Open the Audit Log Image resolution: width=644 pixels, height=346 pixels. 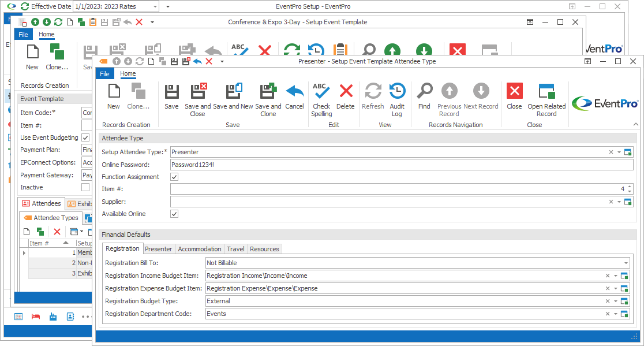tap(397, 100)
